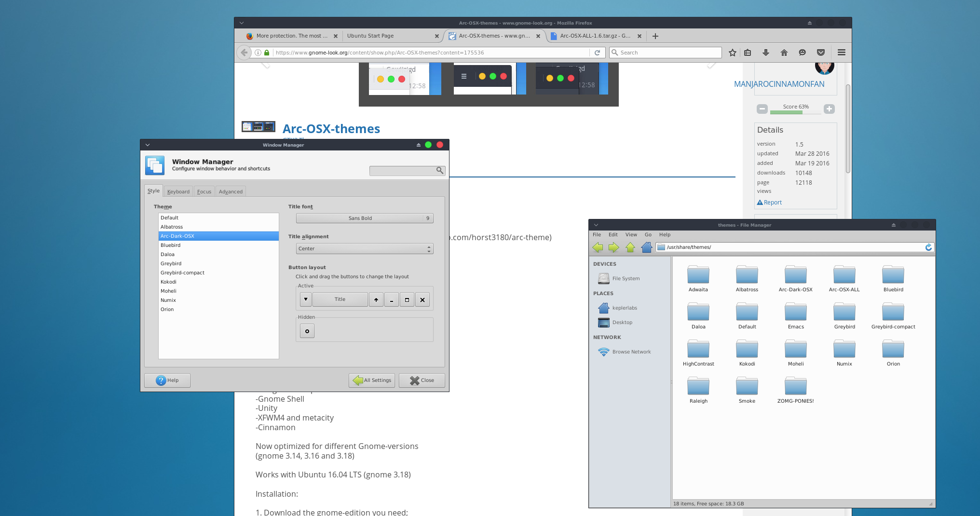Screen dimensions: 980x516
Task: Open a new Firefox tab with plus
Action: pyautogui.click(x=655, y=36)
